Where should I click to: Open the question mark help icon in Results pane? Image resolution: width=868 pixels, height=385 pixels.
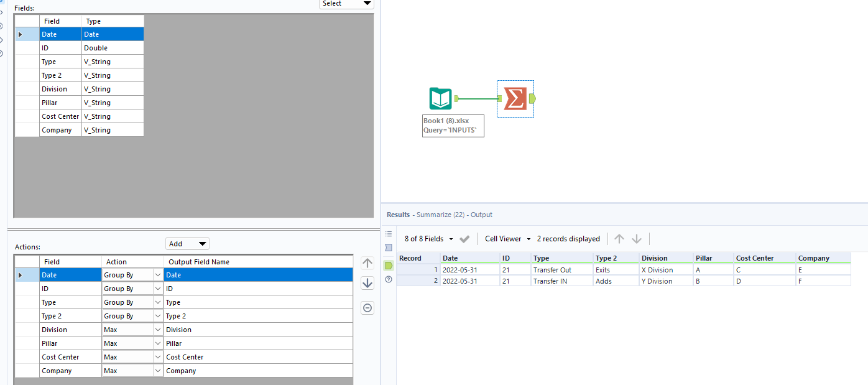389,280
